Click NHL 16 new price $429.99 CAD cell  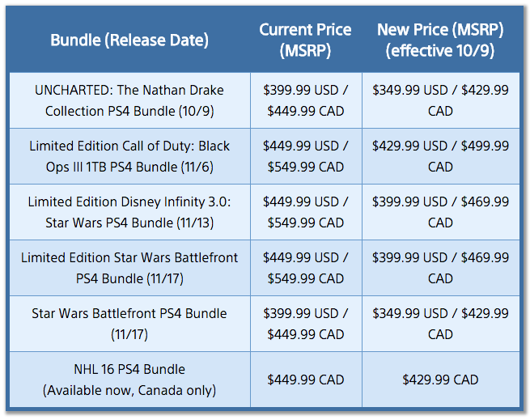point(440,380)
